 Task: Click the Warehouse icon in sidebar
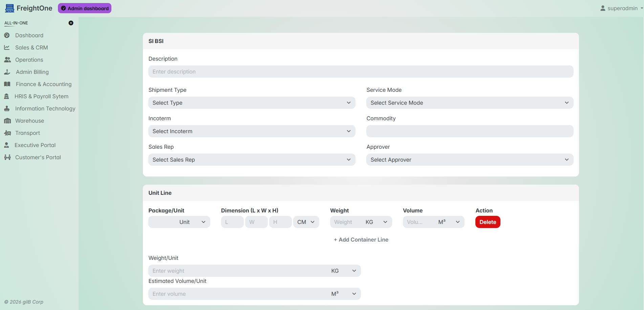7,121
